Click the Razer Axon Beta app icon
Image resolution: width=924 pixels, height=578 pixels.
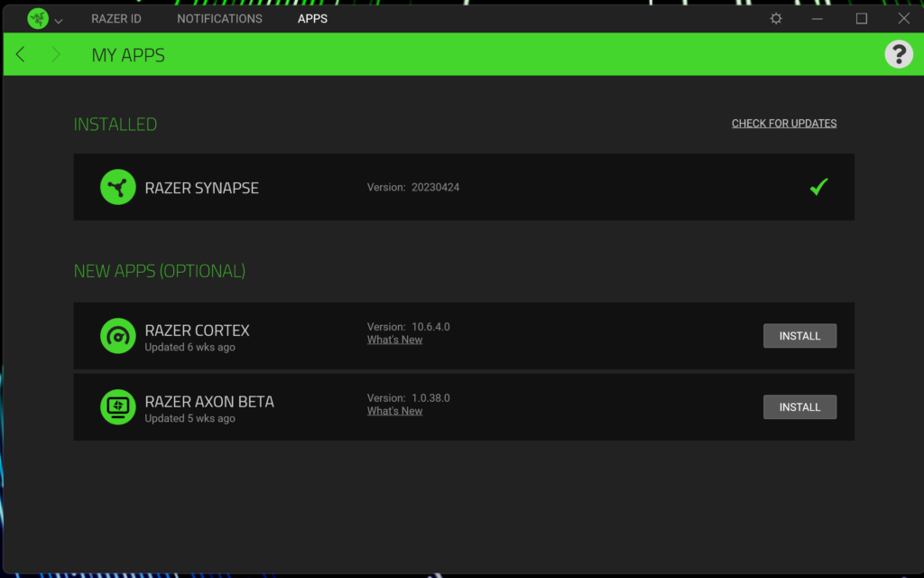118,407
